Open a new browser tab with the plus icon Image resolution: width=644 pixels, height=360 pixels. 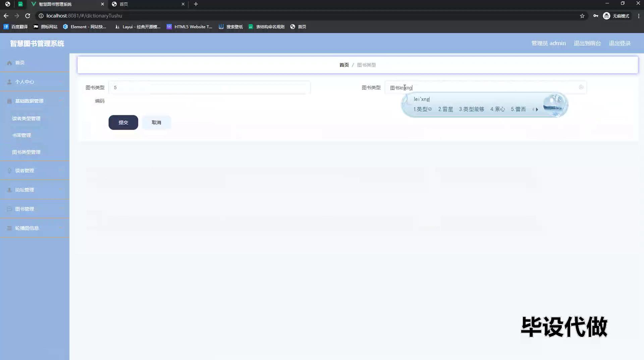(x=196, y=4)
